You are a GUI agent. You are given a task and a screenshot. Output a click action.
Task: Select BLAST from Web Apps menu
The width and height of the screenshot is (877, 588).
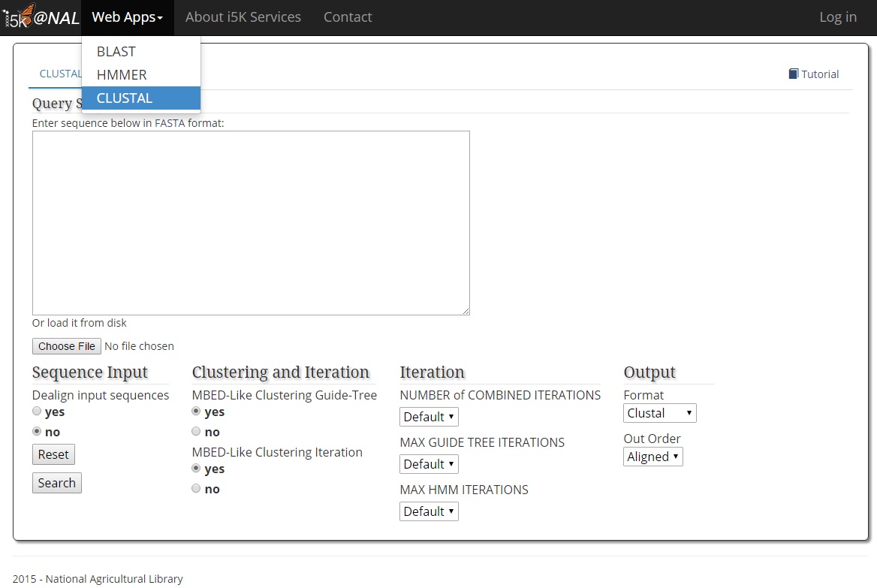116,52
